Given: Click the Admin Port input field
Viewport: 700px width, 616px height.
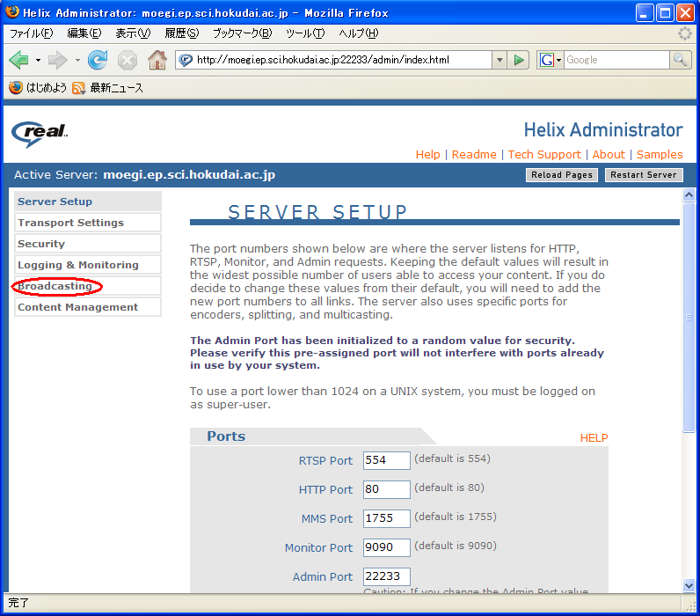Looking at the screenshot, I should tap(387, 576).
